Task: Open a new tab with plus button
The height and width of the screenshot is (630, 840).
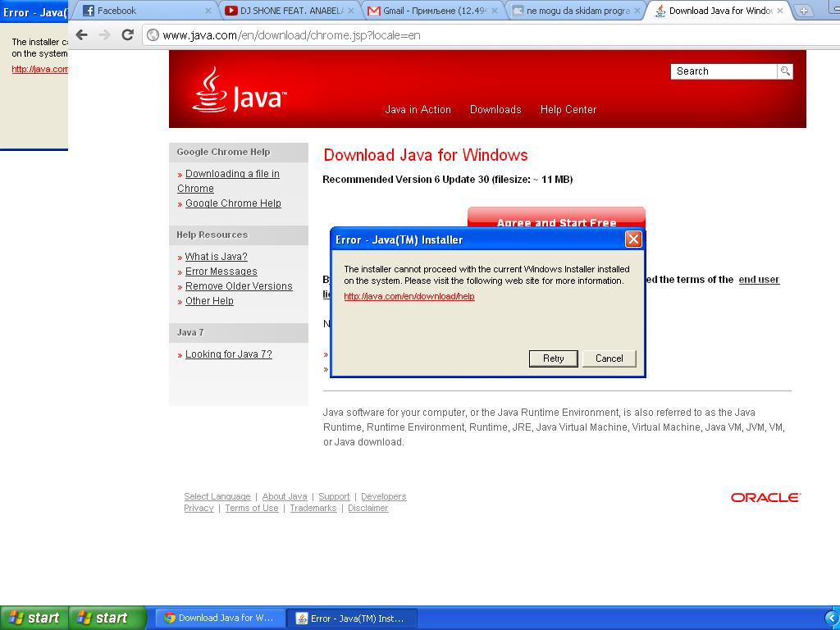Action: 802,11
